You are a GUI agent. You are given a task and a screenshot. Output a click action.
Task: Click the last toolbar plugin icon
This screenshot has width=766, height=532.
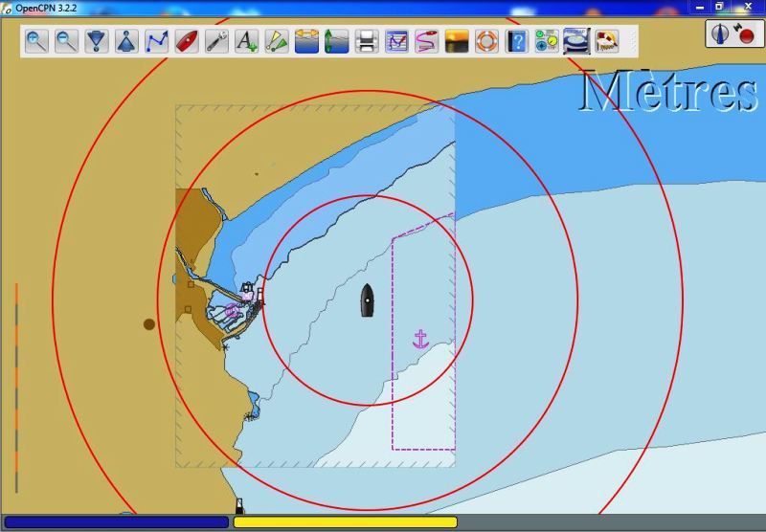click(607, 41)
